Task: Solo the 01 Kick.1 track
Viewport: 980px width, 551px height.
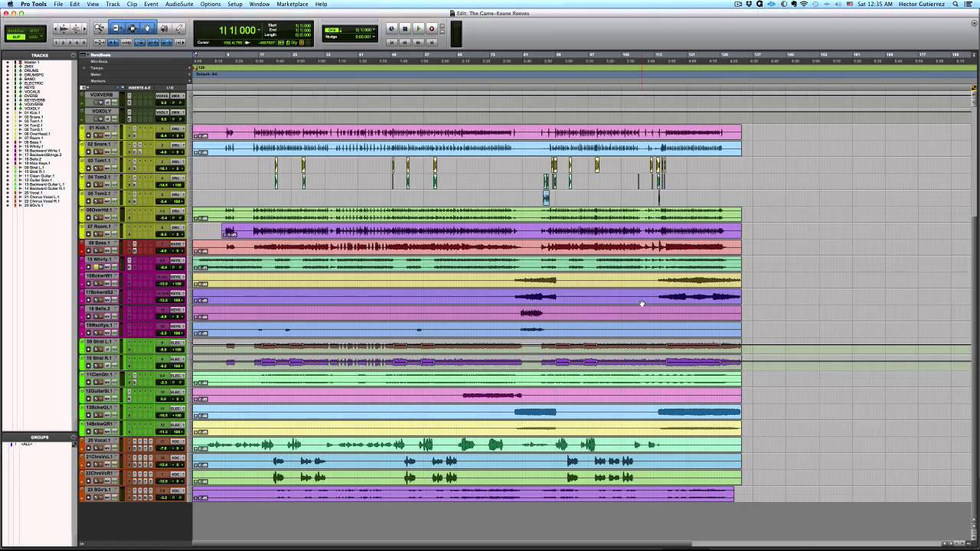Action: [95, 135]
